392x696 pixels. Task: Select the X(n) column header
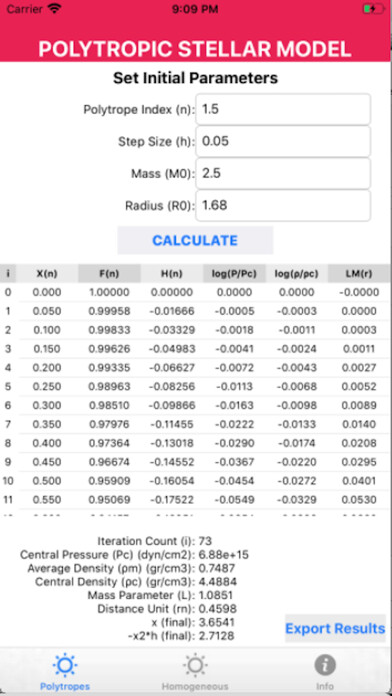[x=47, y=274]
